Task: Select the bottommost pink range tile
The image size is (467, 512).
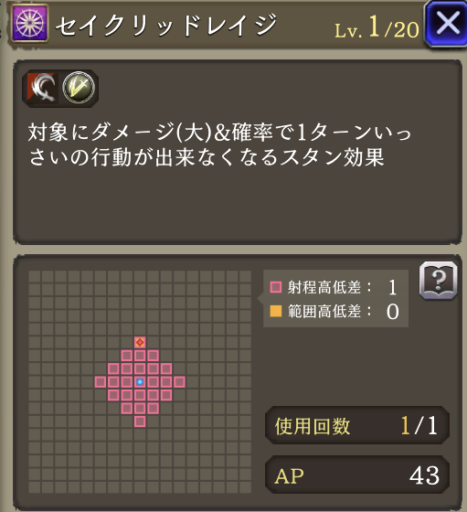Action: point(140,422)
